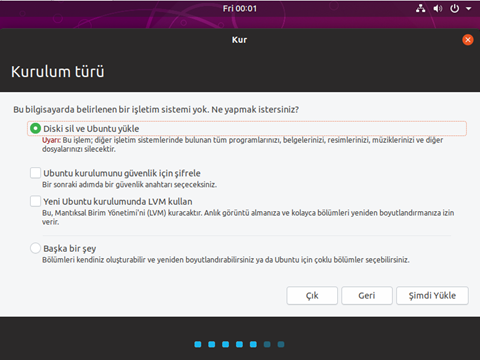
Task: Click the 'Bölümleri kendiniz oluşturabilir' description text
Action: [x=94, y=260]
